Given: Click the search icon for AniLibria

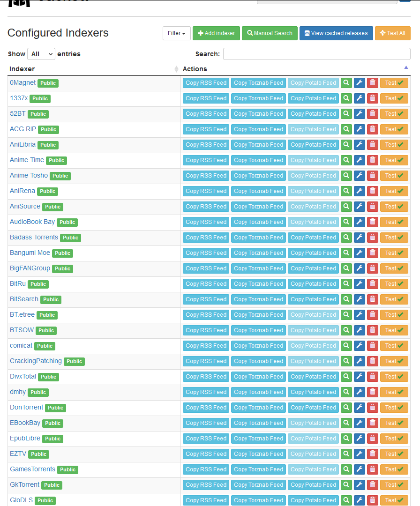Looking at the screenshot, I should click(346, 145).
